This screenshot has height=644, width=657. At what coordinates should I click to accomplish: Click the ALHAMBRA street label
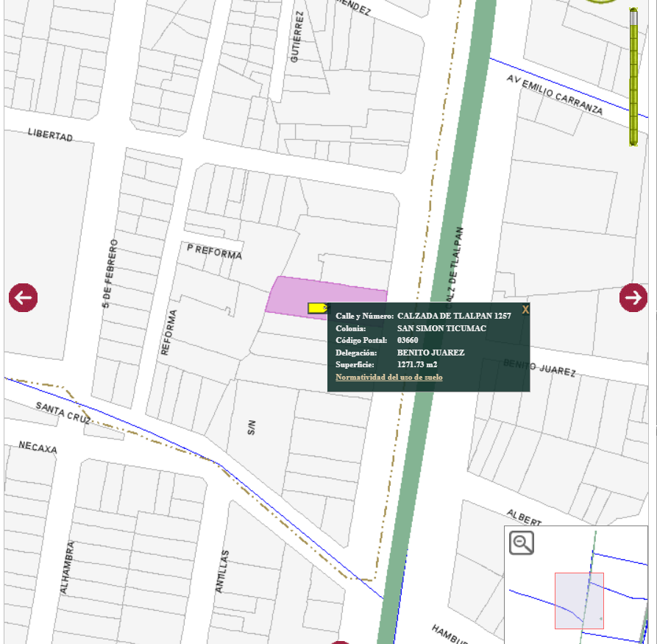coord(67,567)
